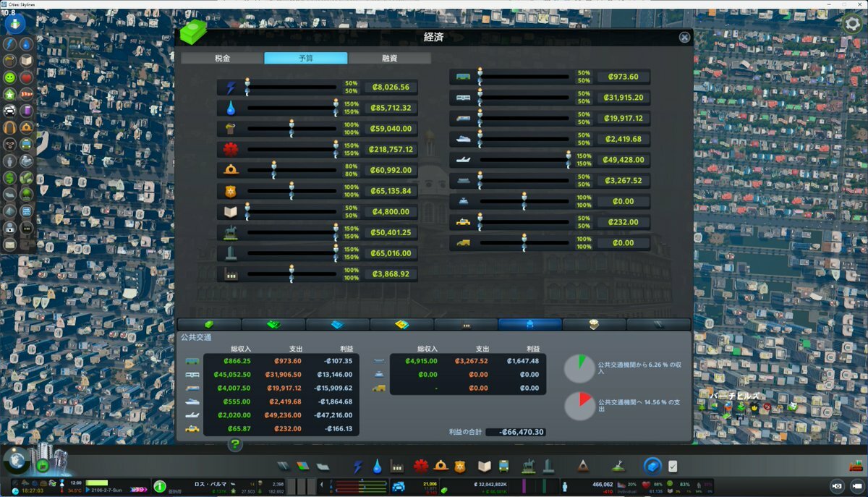Open the police build menu in toolbar
The width and height of the screenshot is (868, 497).
[x=460, y=466]
